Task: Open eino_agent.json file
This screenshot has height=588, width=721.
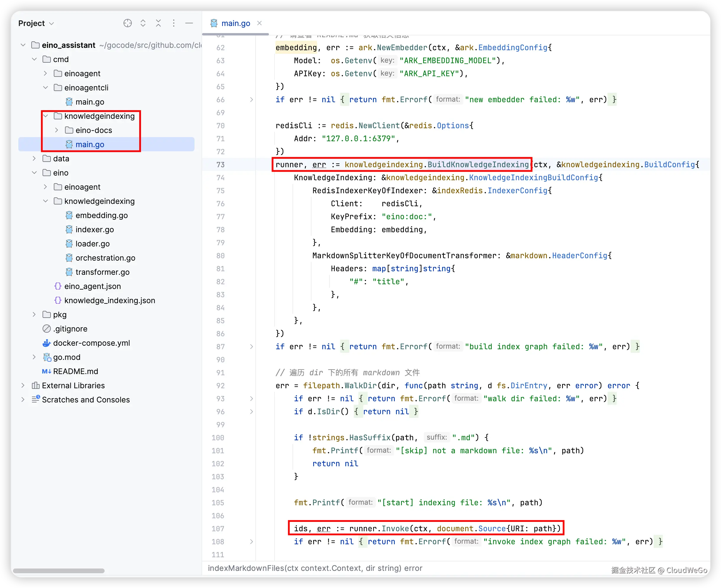Action: (x=92, y=286)
